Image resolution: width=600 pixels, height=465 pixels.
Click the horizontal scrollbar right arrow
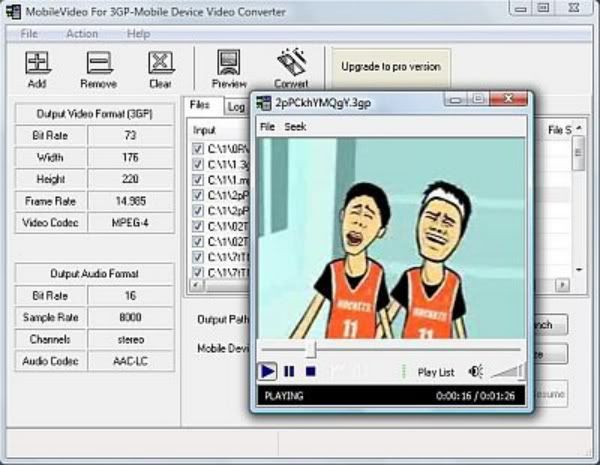[x=562, y=285]
